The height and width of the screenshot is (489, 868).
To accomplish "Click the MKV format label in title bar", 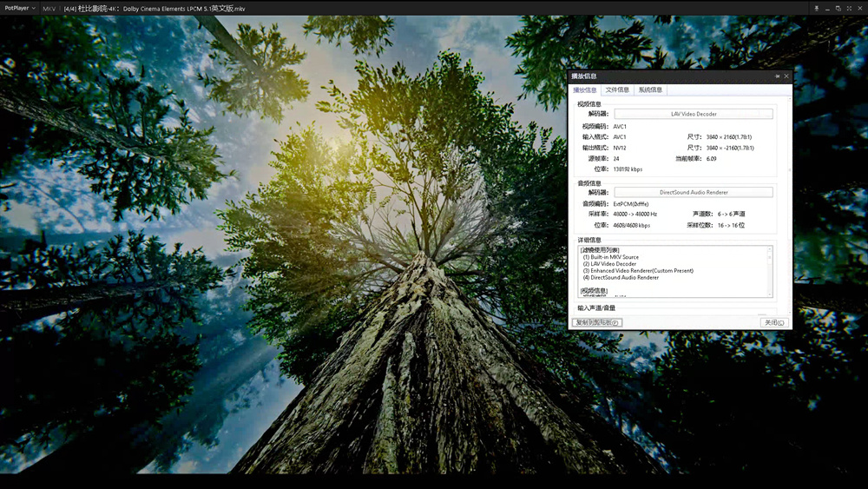I will [49, 9].
